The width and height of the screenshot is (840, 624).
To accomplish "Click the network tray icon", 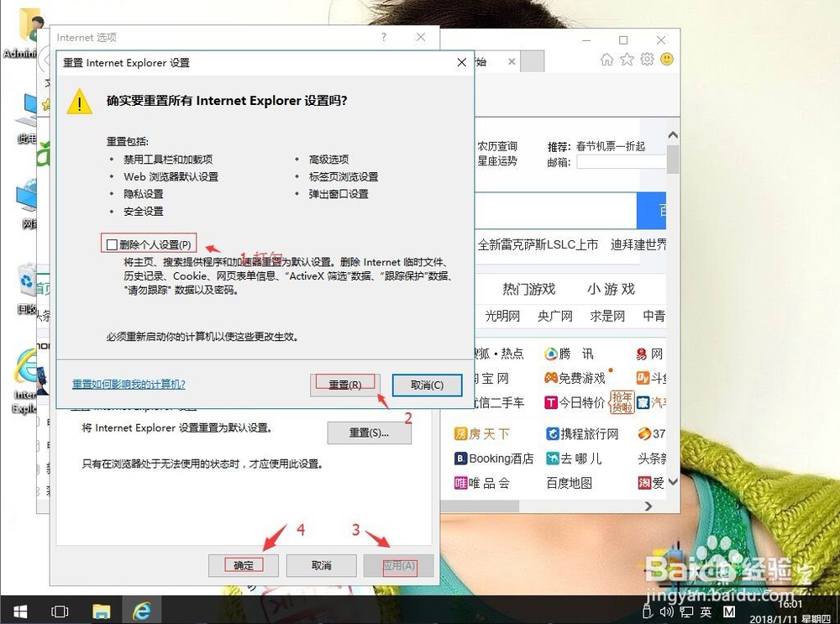I will pyautogui.click(x=686, y=611).
